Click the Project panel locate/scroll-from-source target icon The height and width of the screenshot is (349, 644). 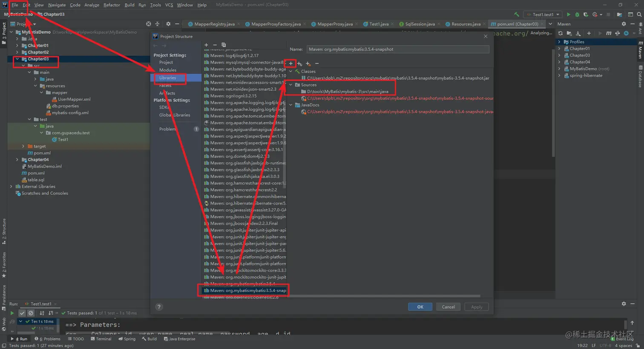[148, 24]
